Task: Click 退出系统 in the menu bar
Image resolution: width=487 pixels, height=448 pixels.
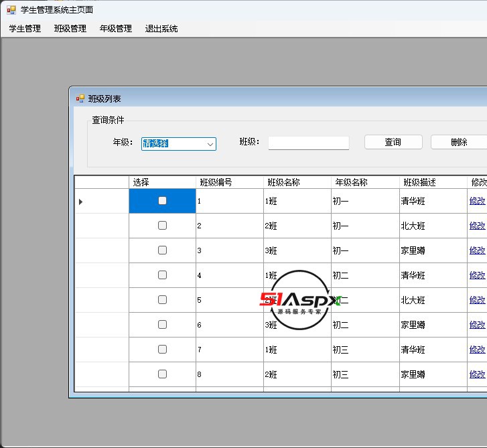Action: coord(161,29)
